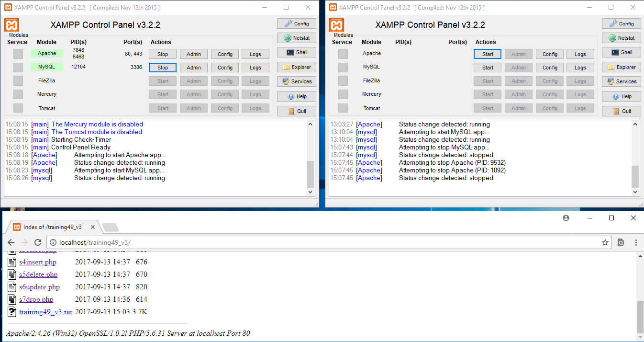Toggle Apache service checkbox in left panel
Screen dimensions: 644x342
[x=18, y=54]
